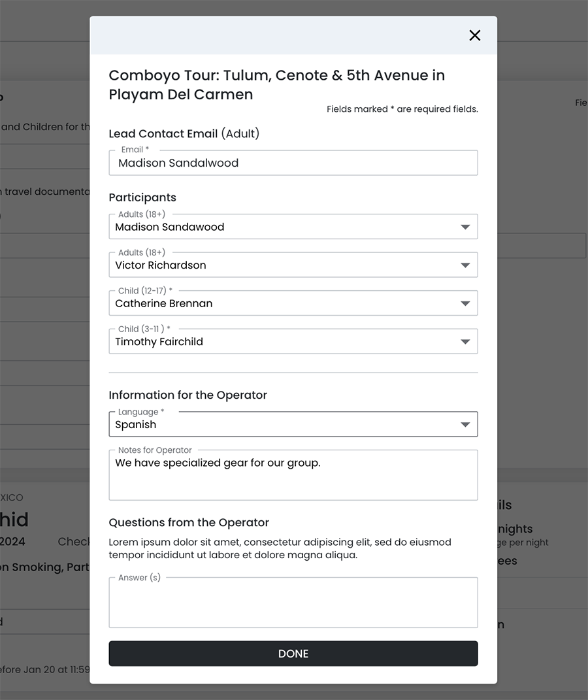Click the Comboyo Tour title heading
This screenshot has height=700, width=588.
(x=276, y=85)
